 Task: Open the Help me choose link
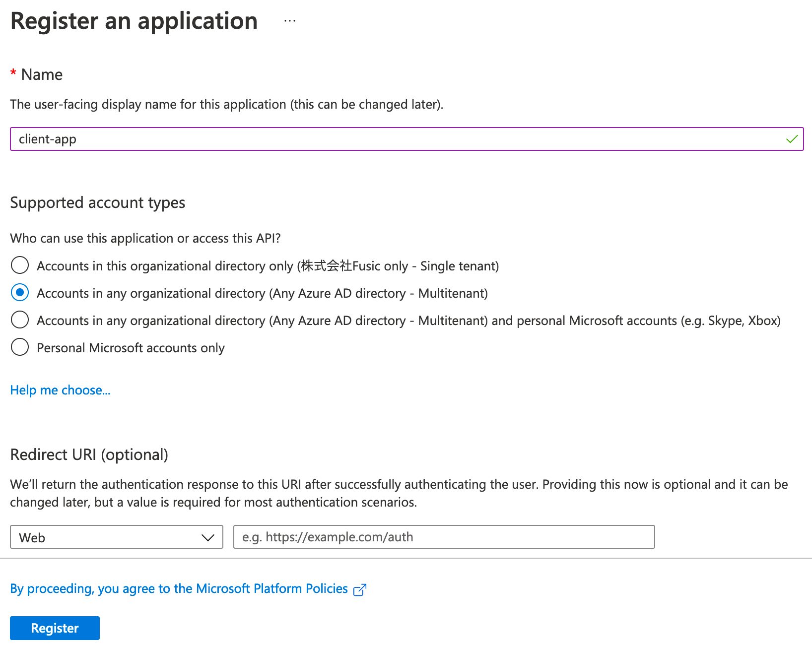tap(60, 390)
